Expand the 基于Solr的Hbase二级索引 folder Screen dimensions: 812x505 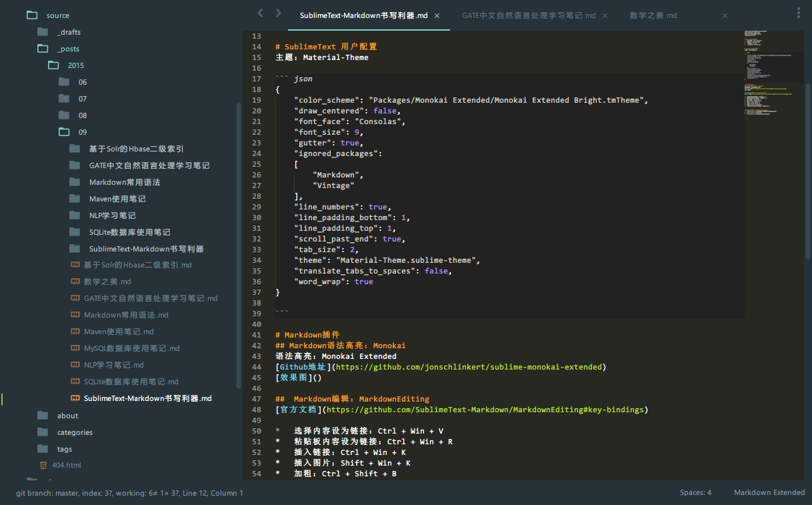(136, 148)
